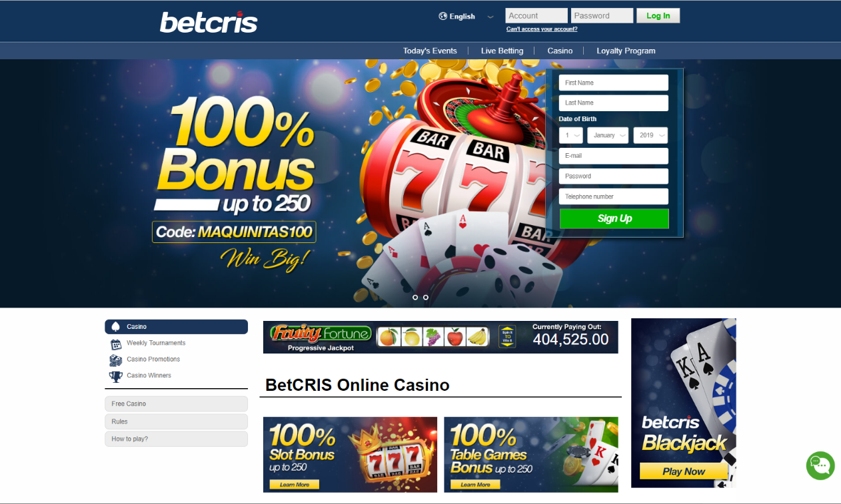This screenshot has height=504, width=841.
Task: Open the Live Betting menu item
Action: (502, 51)
